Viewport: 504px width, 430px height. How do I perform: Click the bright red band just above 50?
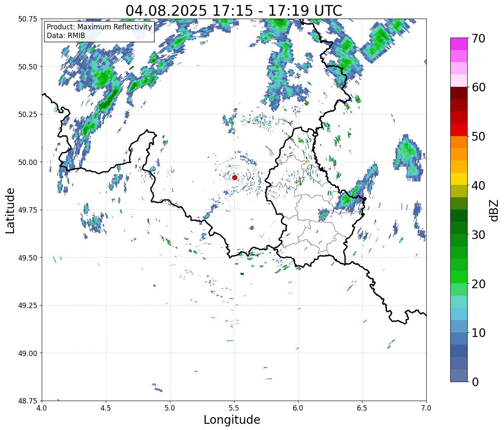tap(459, 129)
